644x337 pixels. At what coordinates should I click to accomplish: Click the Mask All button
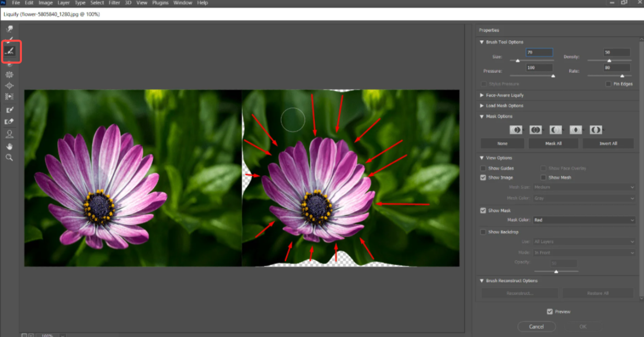554,143
